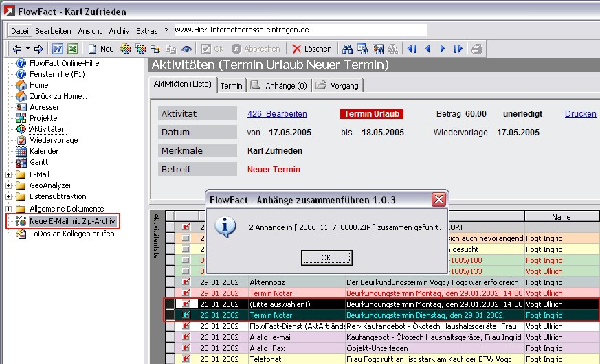Viewport: 600px width, 364px height.
Task: Switch to the Anhänge (0) tab
Action: (x=280, y=86)
